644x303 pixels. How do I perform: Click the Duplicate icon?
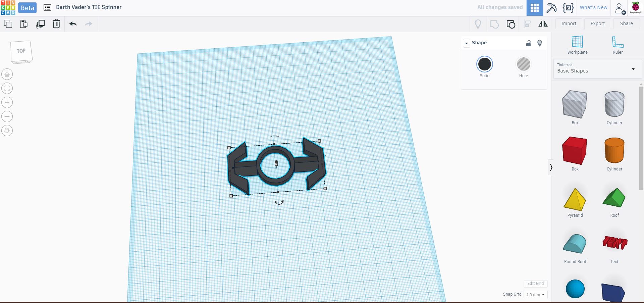40,24
